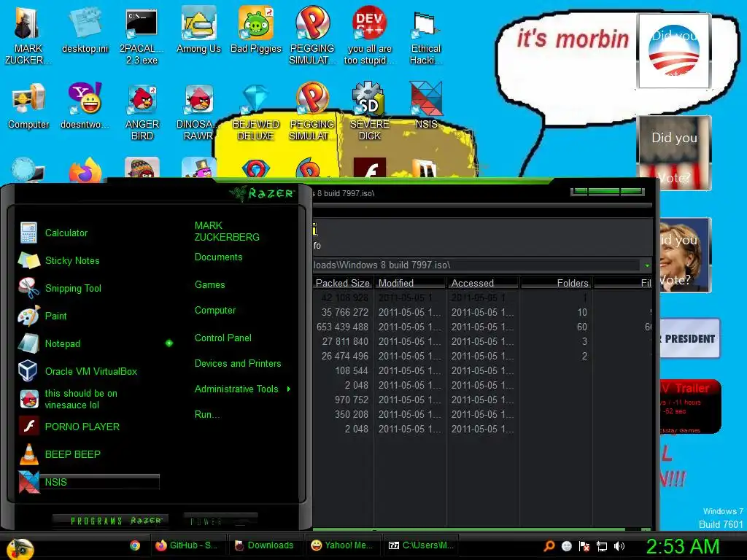This screenshot has height=560, width=747.
Task: Open the DINOSA RAWR desktop shortcut
Action: (197, 112)
